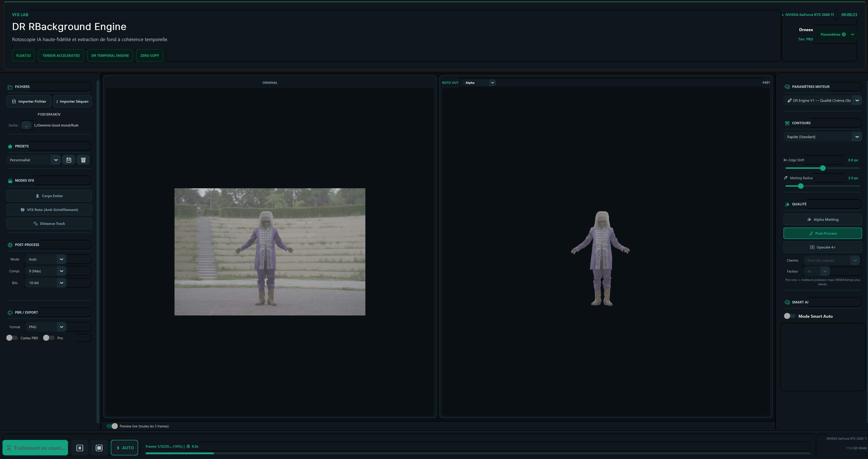Click the AUTO lightning button
Screen dimensions: 868x459
click(125, 448)
